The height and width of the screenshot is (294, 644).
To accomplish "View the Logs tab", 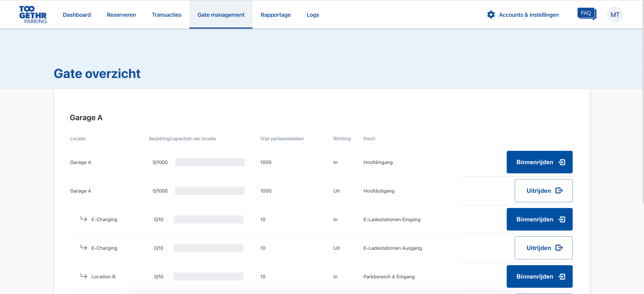I will (x=313, y=15).
